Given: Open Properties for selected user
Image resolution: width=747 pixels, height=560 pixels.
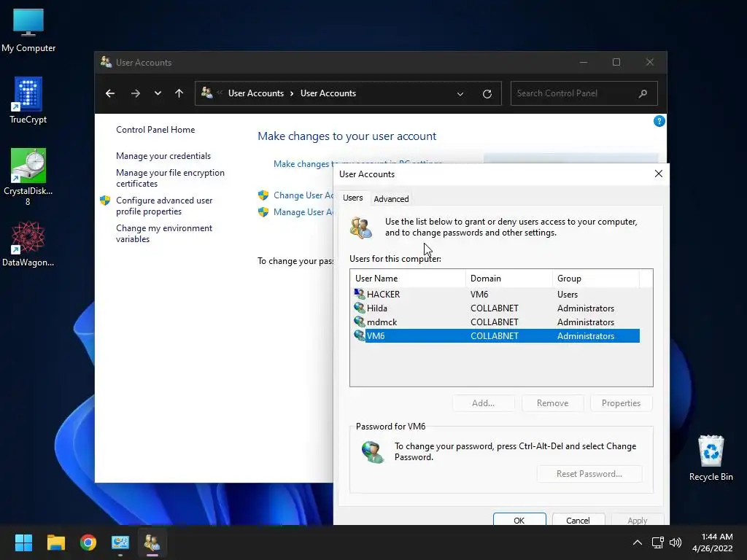Looking at the screenshot, I should (621, 402).
